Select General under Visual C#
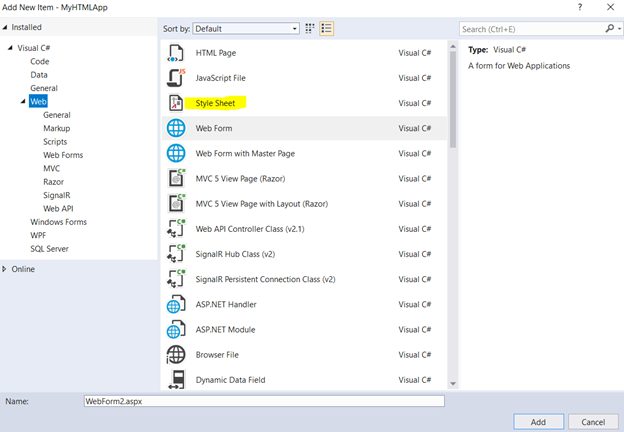 44,88
